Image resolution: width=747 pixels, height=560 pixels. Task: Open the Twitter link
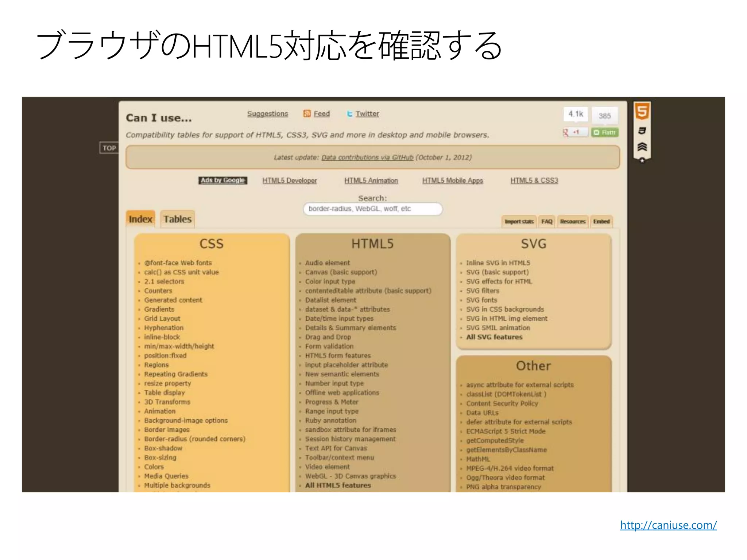(367, 114)
